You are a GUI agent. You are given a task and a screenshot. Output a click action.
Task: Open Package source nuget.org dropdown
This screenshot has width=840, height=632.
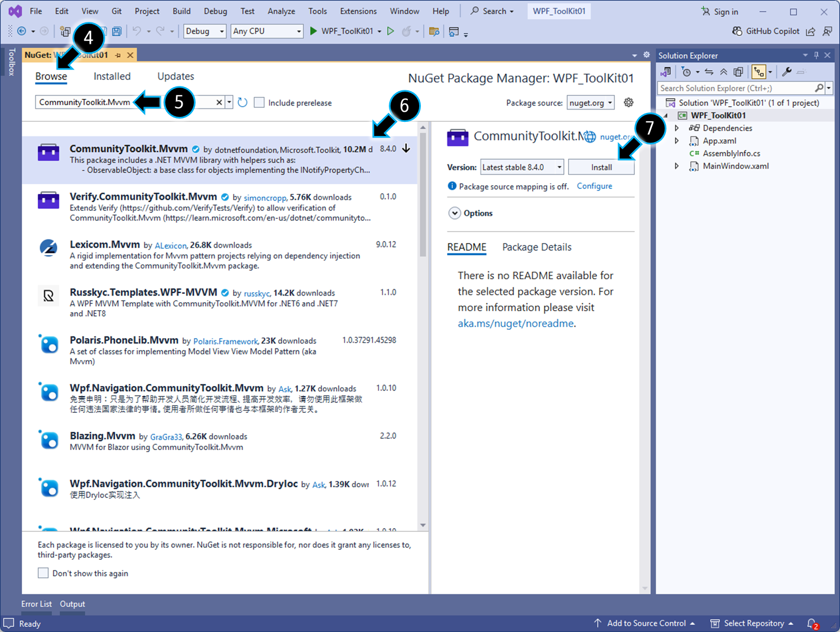[x=591, y=103]
